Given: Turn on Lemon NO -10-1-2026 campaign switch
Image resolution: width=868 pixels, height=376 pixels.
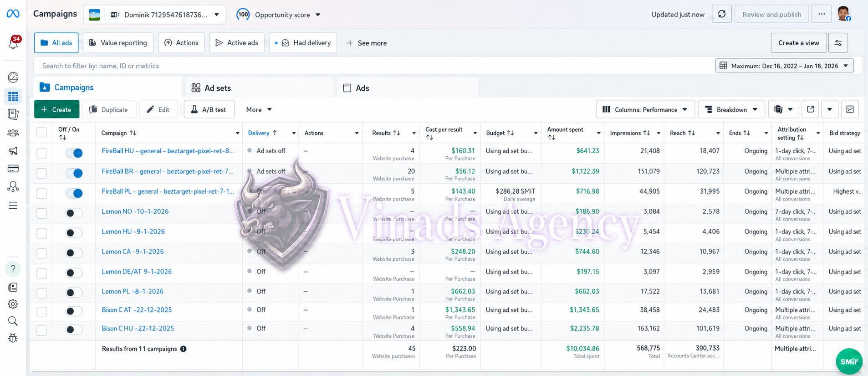Looking at the screenshot, I should (x=74, y=213).
